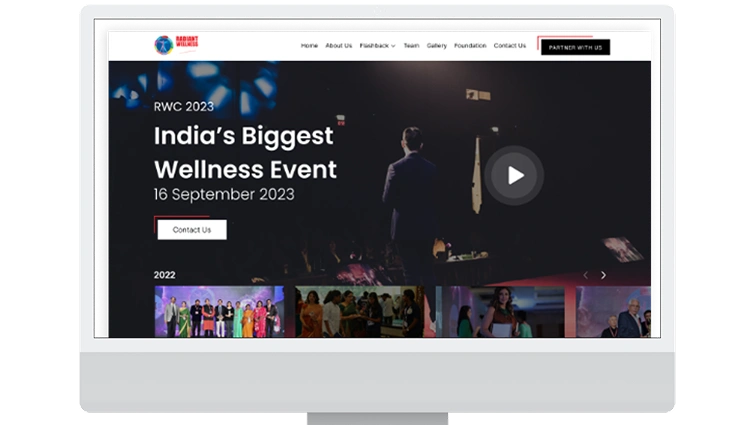This screenshot has height=425, width=755.
Task: Click the 2022 gallery year label
Action: tap(164, 275)
